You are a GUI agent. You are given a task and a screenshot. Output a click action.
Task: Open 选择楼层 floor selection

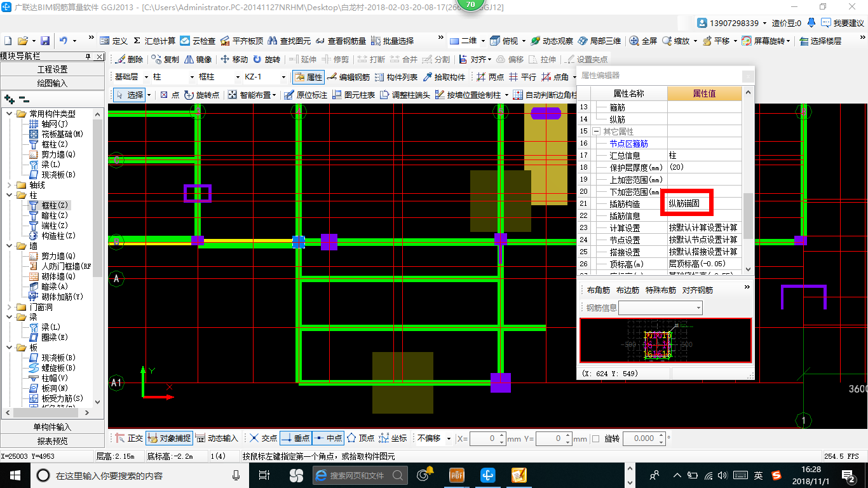coord(820,41)
